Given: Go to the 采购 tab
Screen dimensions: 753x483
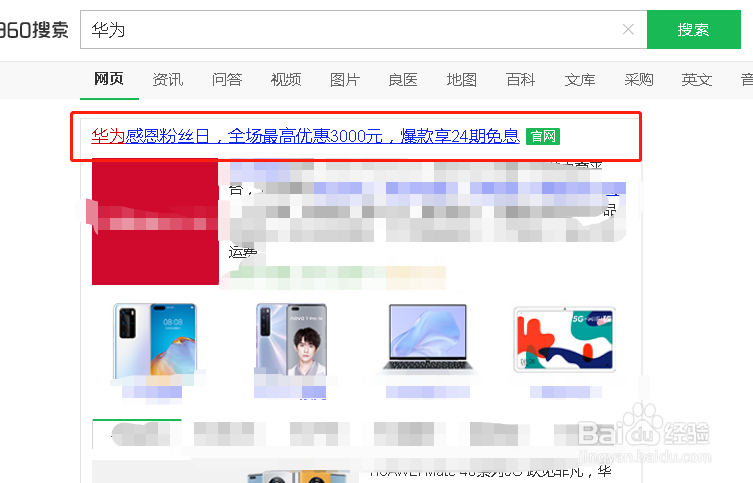Looking at the screenshot, I should point(639,79).
